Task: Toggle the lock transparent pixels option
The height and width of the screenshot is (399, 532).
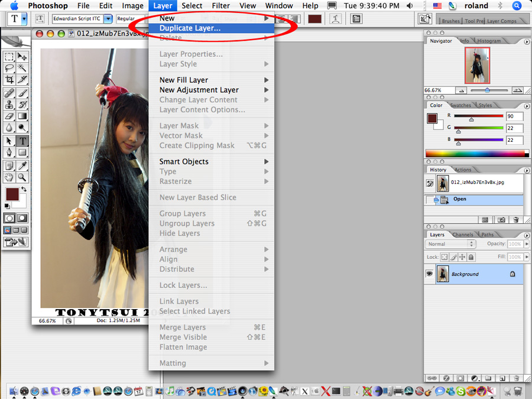Action: pos(445,257)
